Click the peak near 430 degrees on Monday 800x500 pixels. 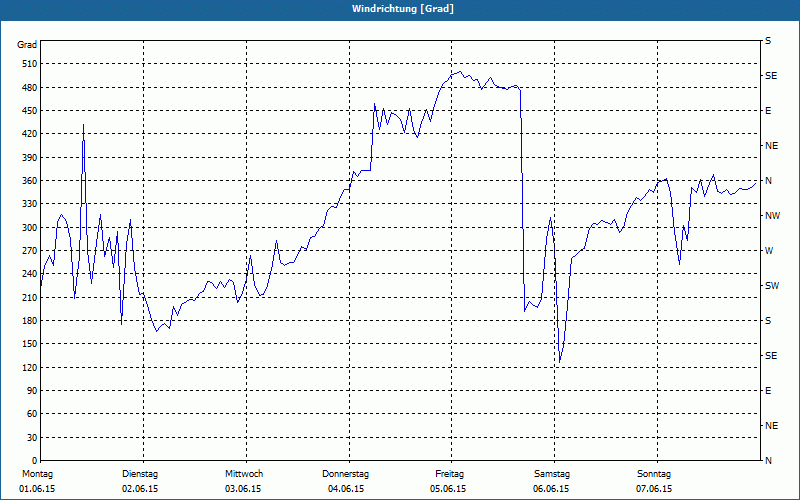(83, 124)
